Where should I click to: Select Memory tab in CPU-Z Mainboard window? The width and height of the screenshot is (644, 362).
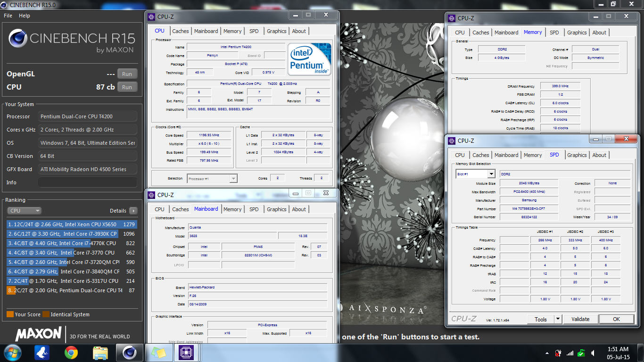click(x=232, y=209)
